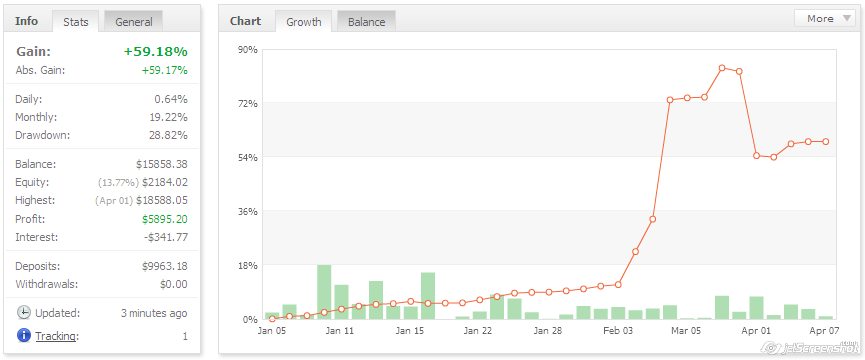The height and width of the screenshot is (360, 865).
Task: Click the Mar 05 axis label
Action: (x=687, y=331)
